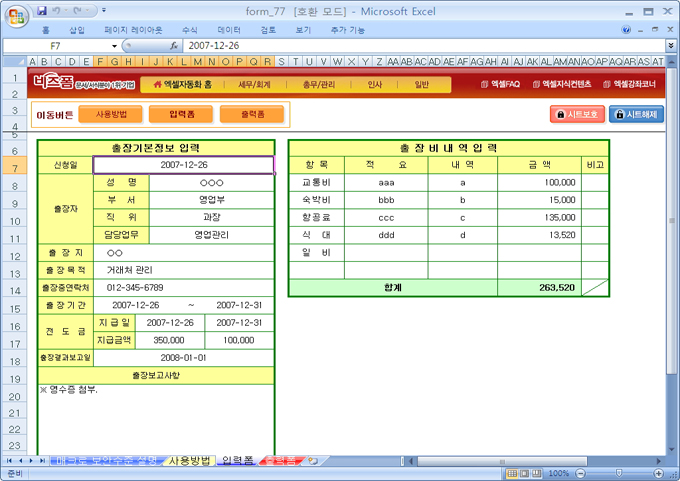
Task: Select the 사용방법 sheet tab
Action: click(x=189, y=461)
